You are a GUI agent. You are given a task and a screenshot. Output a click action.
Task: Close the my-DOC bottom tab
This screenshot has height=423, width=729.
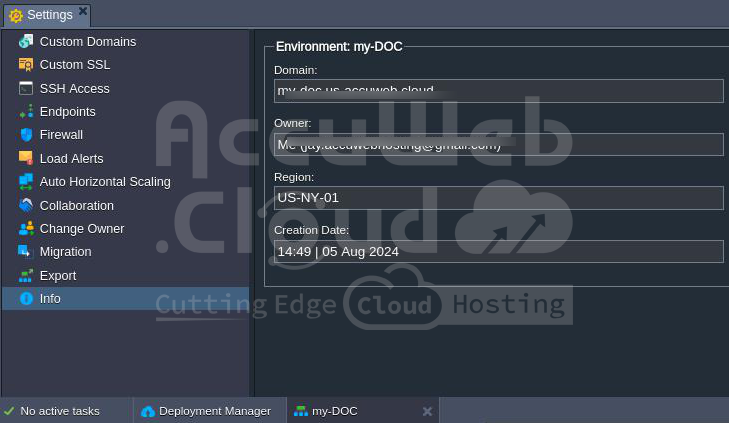pos(427,411)
